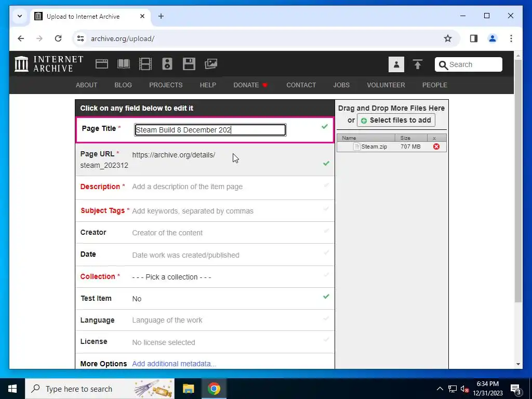
Task: Open the Audio speaker icon
Action: point(167,64)
